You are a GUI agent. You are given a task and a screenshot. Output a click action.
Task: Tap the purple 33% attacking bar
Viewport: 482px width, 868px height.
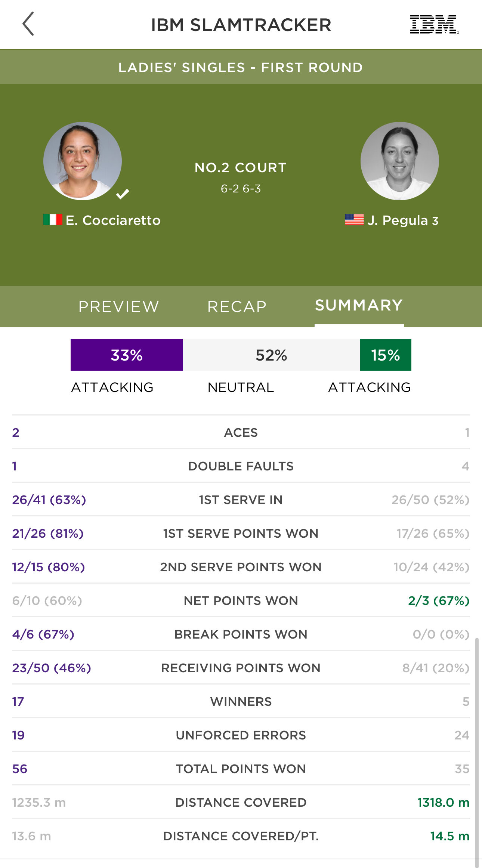[127, 355]
